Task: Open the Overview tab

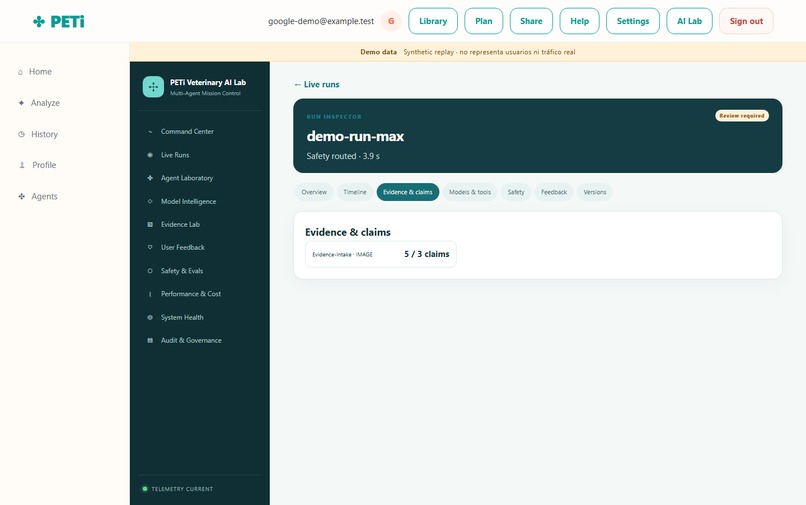Action: point(314,192)
